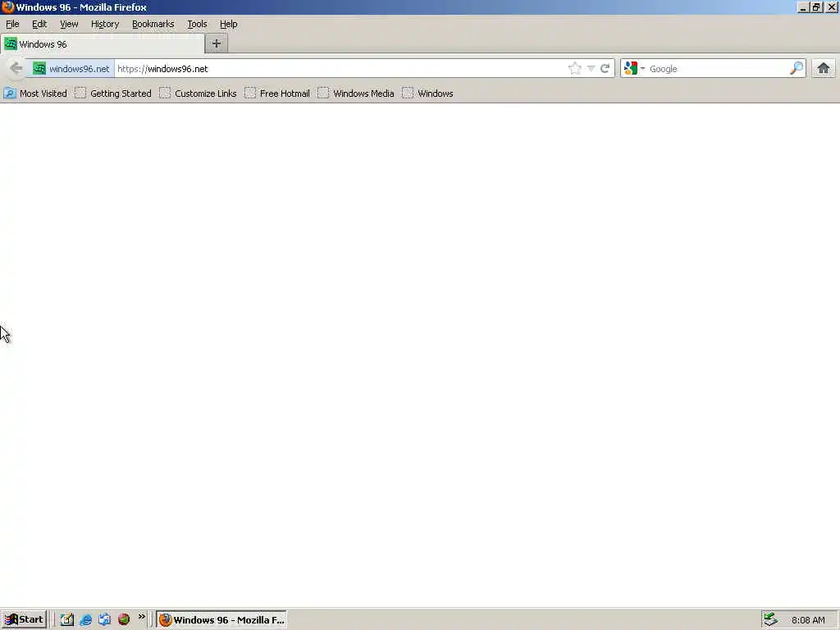
Task: Click the Show Desktop quick launch icon
Action: [66, 620]
